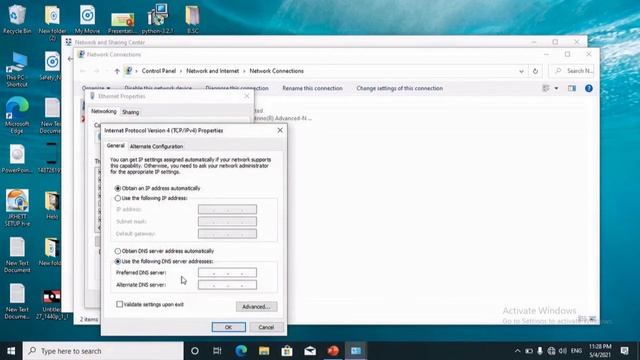The height and width of the screenshot is (360, 640).
Task: Click 'Diagnose this connection' toolbar item
Action: (237, 88)
